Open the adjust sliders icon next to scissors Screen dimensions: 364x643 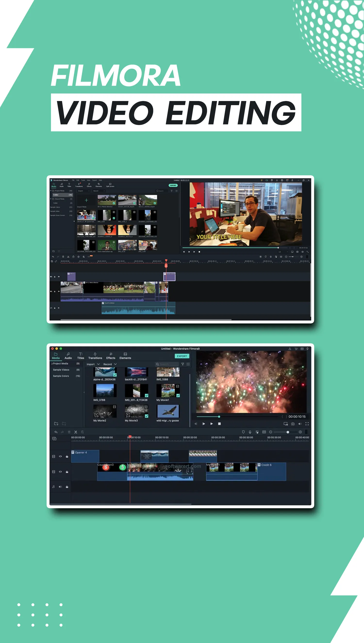pos(83,432)
